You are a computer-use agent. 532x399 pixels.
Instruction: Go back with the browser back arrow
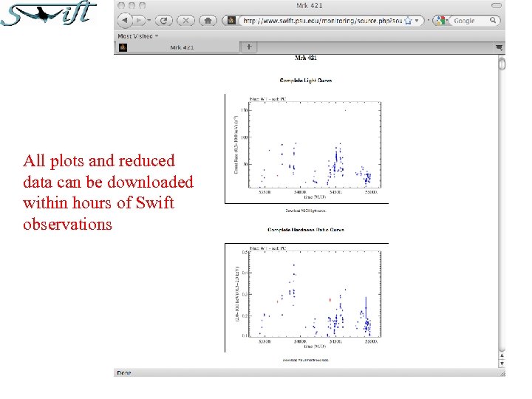point(125,21)
